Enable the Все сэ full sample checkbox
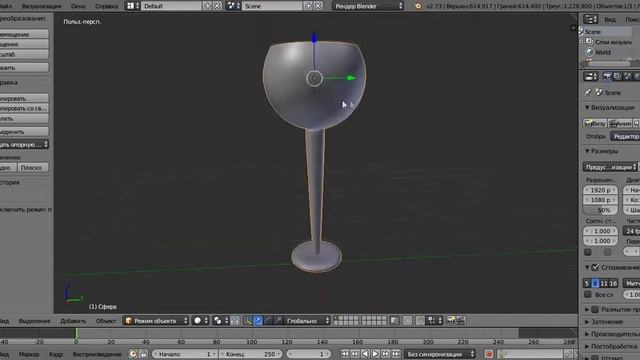The width and height of the screenshot is (640, 360). [588, 294]
